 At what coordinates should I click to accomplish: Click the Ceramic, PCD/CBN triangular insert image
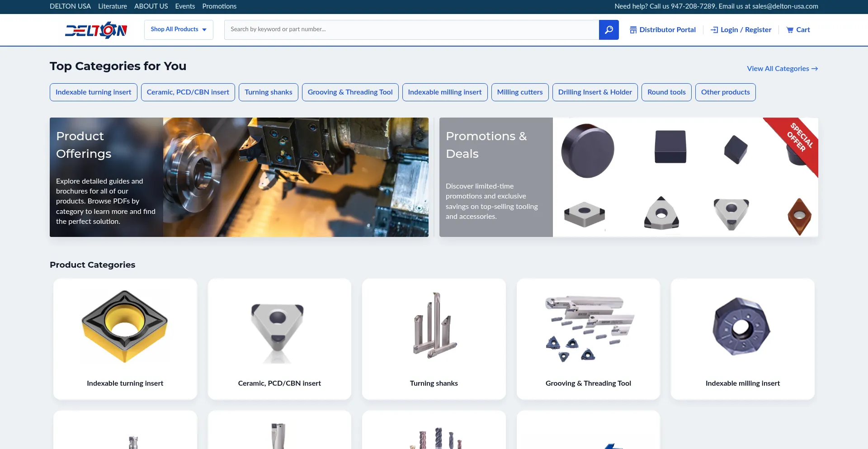coord(278,333)
